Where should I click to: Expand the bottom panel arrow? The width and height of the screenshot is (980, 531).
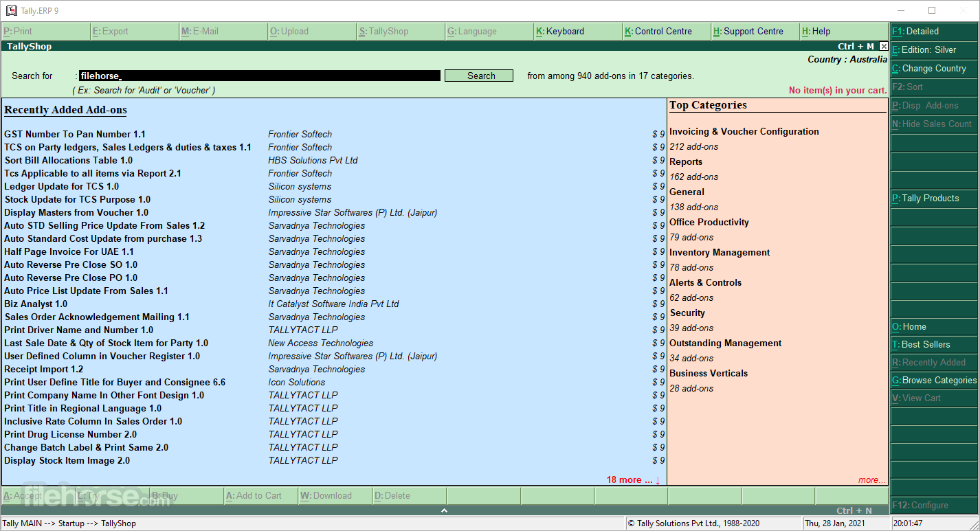click(x=444, y=510)
